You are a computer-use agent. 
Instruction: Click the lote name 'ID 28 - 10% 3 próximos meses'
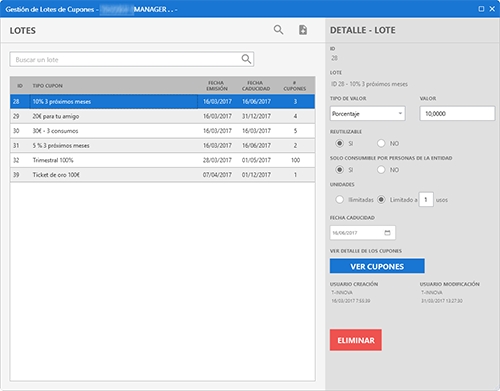point(369,84)
